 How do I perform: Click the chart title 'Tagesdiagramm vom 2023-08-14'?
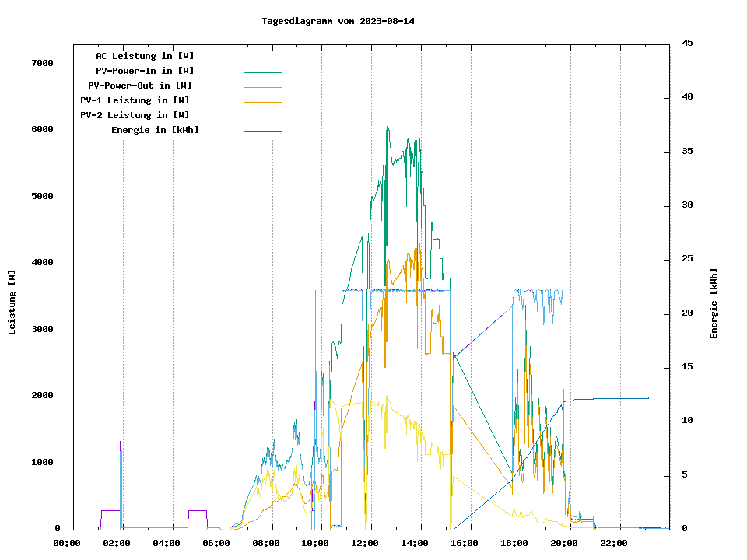point(338,21)
